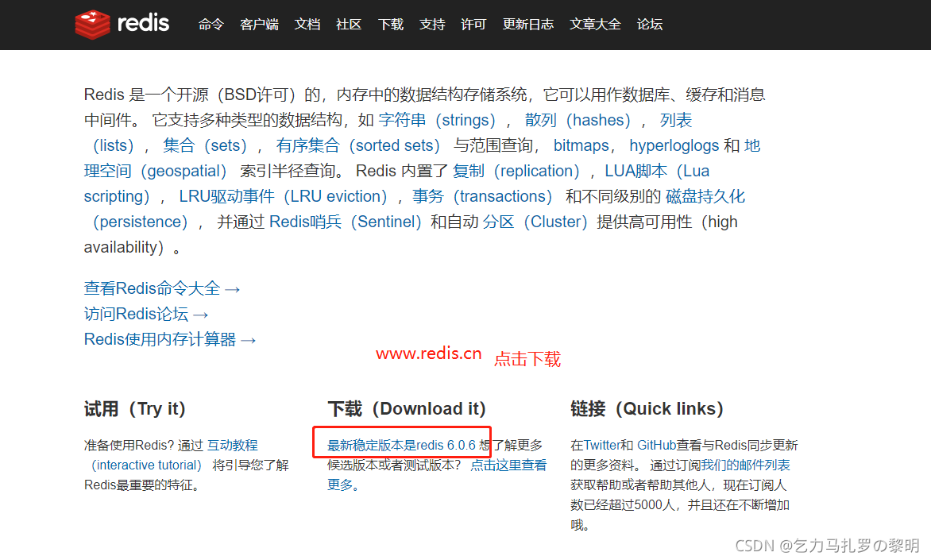Image resolution: width=931 pixels, height=560 pixels.
Task: Click the 有序集合 (sorted sets) link
Action: point(358,145)
